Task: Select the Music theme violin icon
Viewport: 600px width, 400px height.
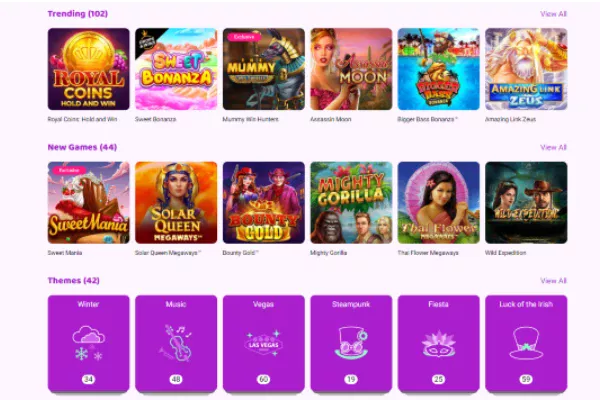Action: 176,343
